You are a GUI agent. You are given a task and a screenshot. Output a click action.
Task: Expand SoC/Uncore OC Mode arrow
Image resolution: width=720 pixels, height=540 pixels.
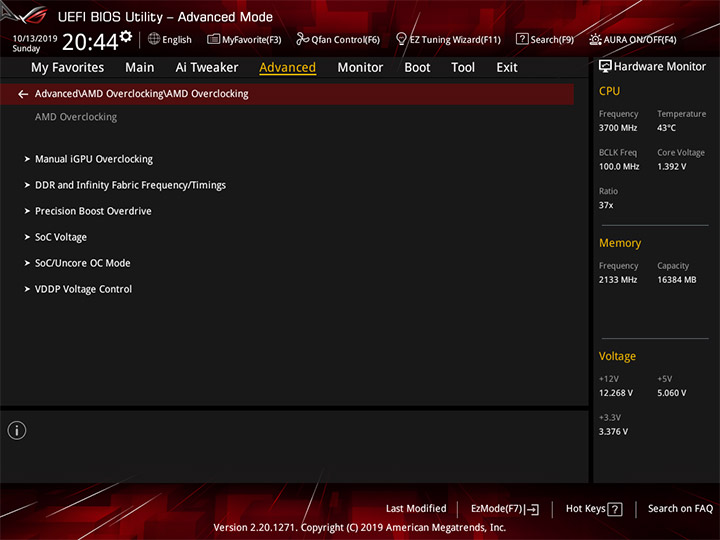click(27, 263)
